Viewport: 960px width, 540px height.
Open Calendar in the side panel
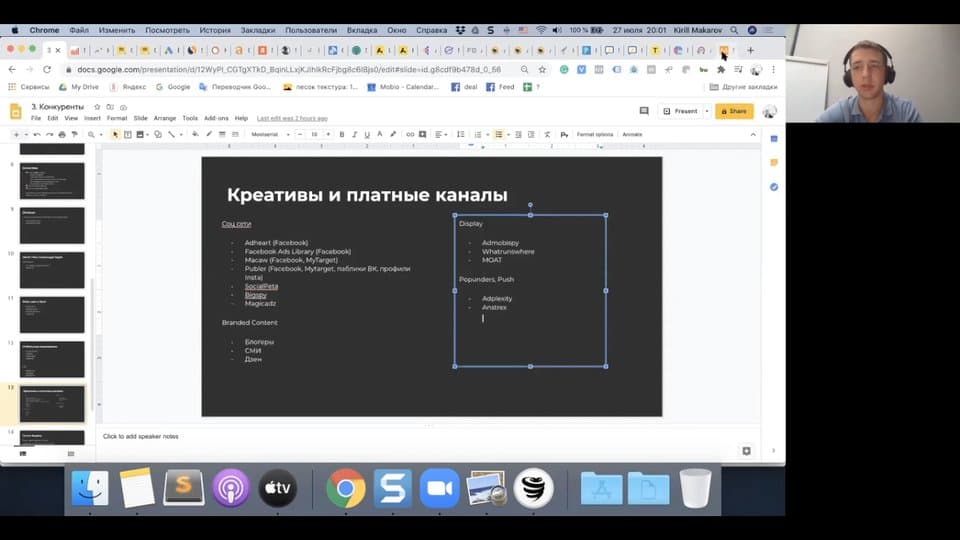point(774,139)
